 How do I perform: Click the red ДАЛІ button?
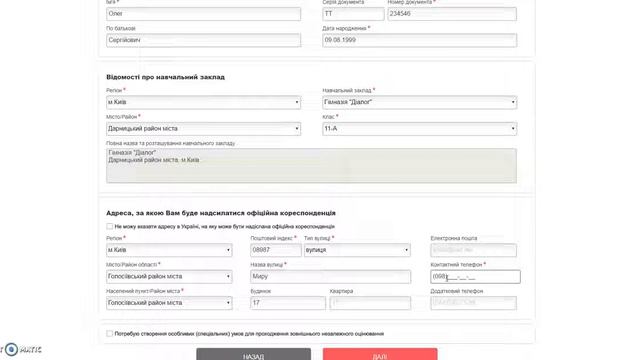380,354
